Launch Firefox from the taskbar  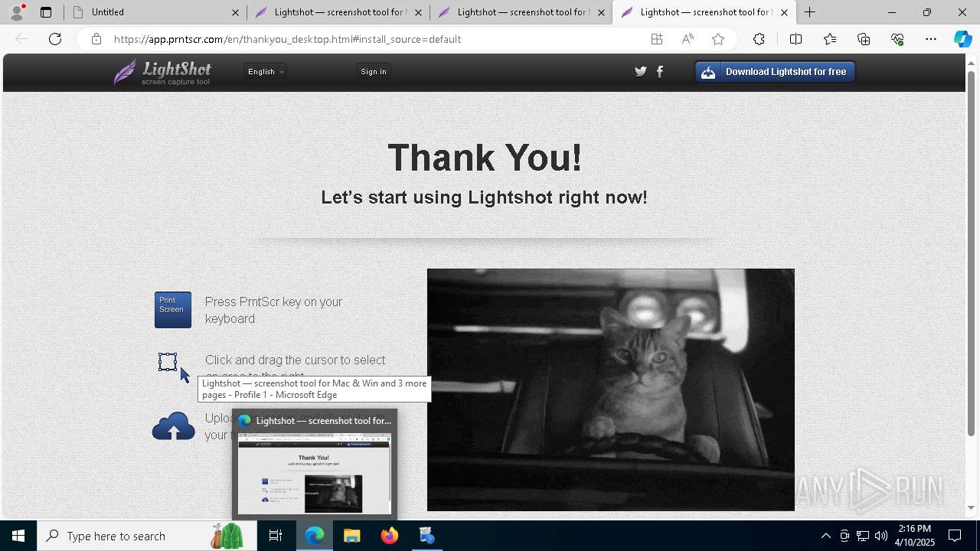[390, 536]
